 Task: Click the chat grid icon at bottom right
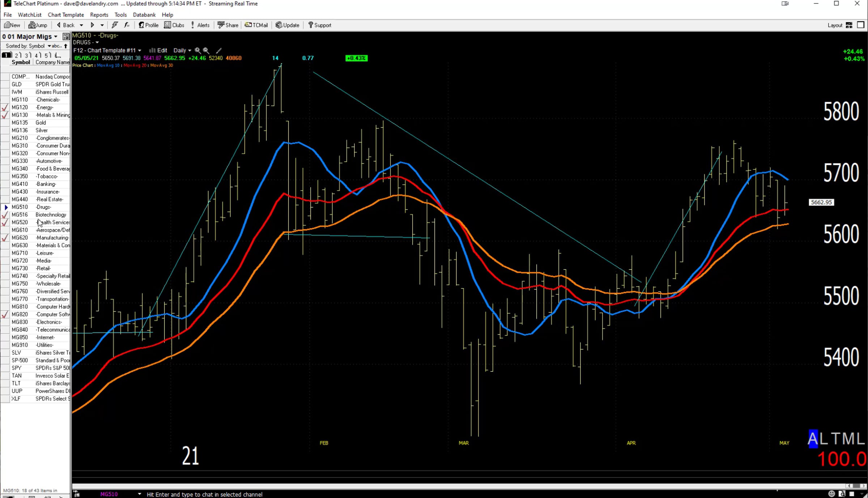click(852, 494)
